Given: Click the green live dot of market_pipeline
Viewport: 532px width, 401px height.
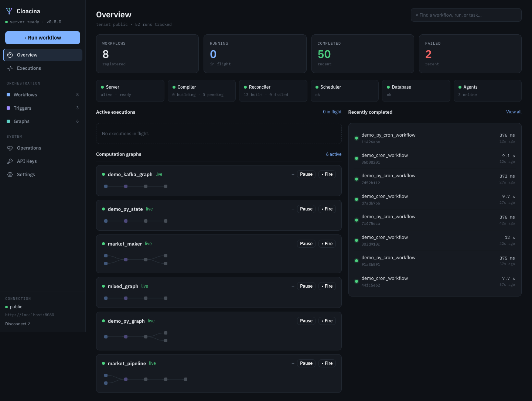Looking at the screenshot, I should (x=103, y=363).
